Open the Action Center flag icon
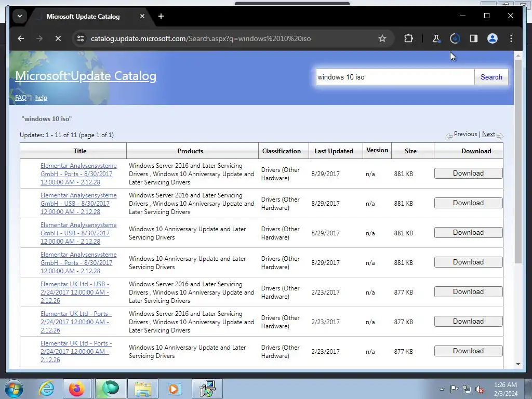Image resolution: width=532 pixels, height=399 pixels. (x=454, y=389)
